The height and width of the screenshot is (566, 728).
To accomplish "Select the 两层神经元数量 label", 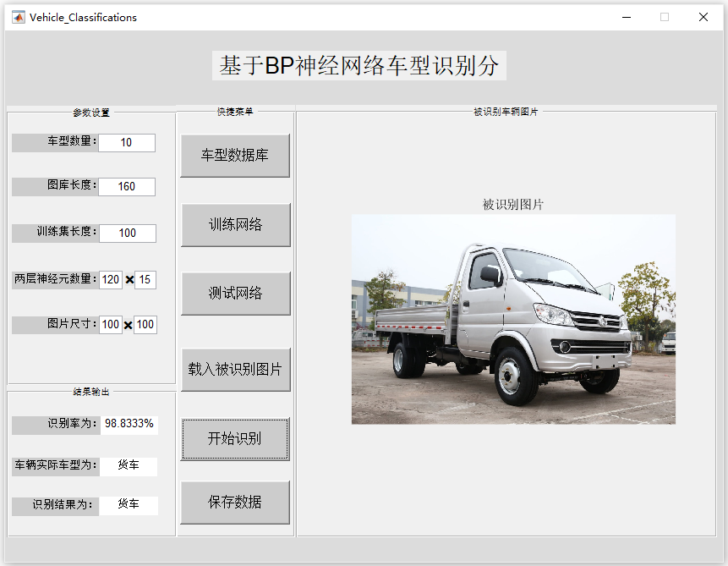I will tap(55, 280).
